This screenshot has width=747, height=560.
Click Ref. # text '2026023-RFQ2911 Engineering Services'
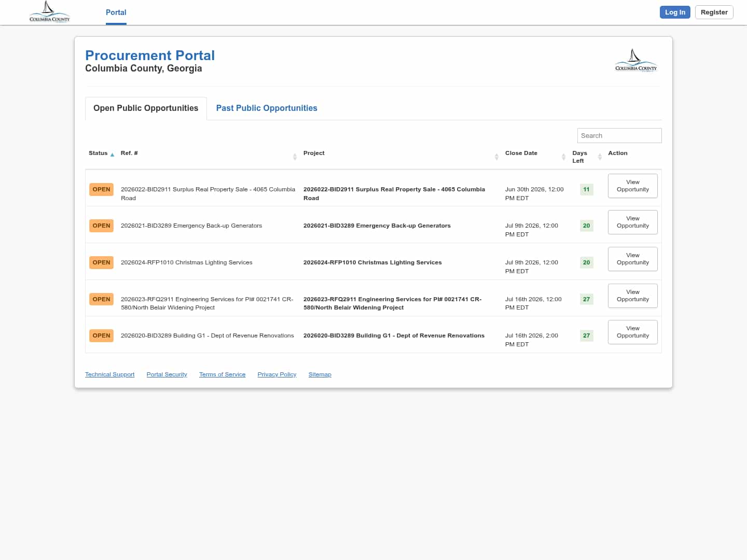(207, 303)
